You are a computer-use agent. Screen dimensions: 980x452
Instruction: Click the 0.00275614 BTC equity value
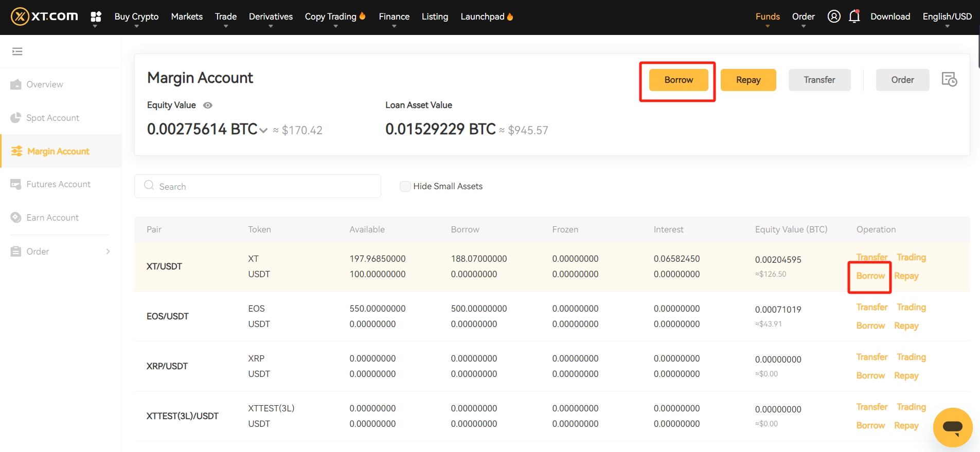coord(202,129)
